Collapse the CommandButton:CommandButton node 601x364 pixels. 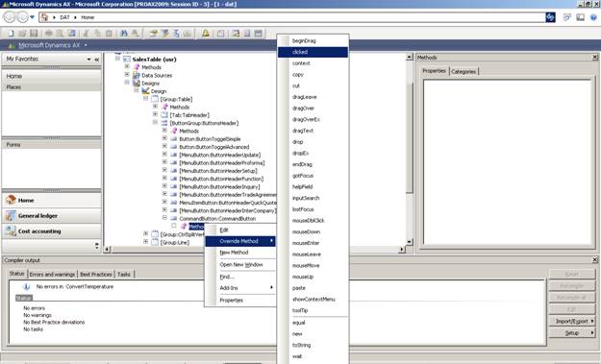pos(164,218)
